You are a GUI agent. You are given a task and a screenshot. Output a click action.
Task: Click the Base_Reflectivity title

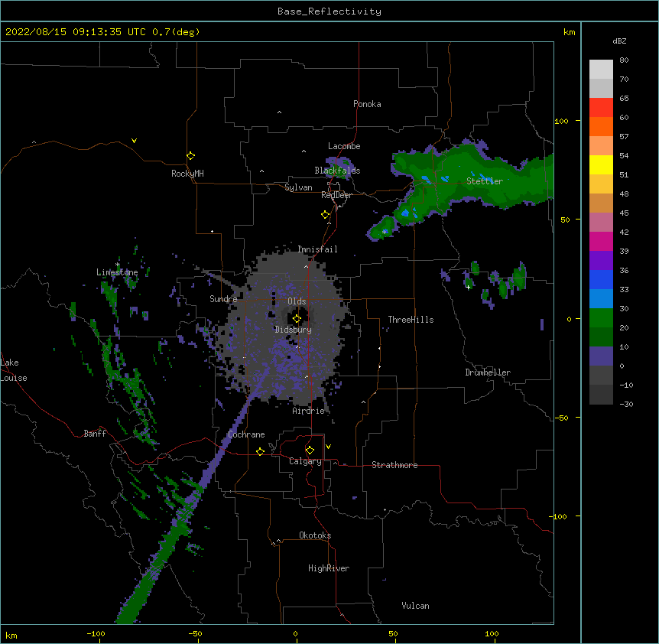click(x=329, y=11)
